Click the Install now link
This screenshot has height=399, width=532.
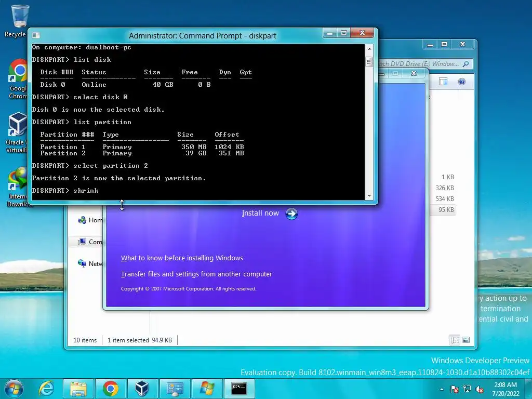pos(260,213)
